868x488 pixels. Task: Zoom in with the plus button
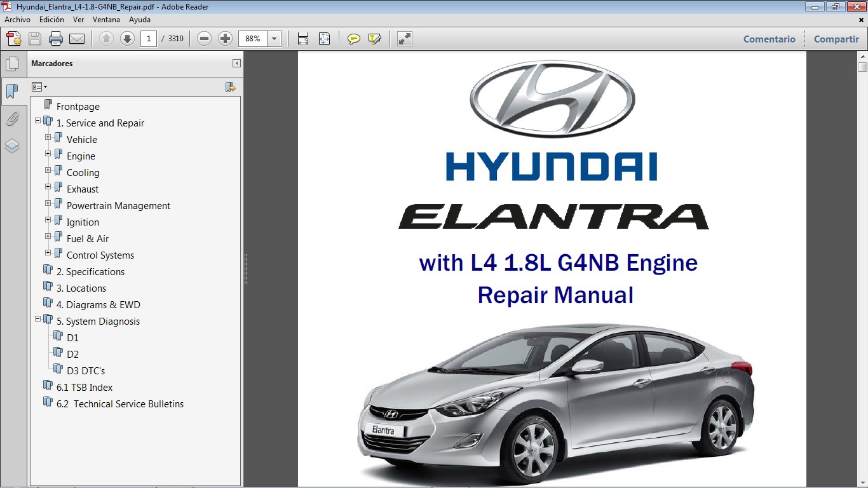[225, 39]
